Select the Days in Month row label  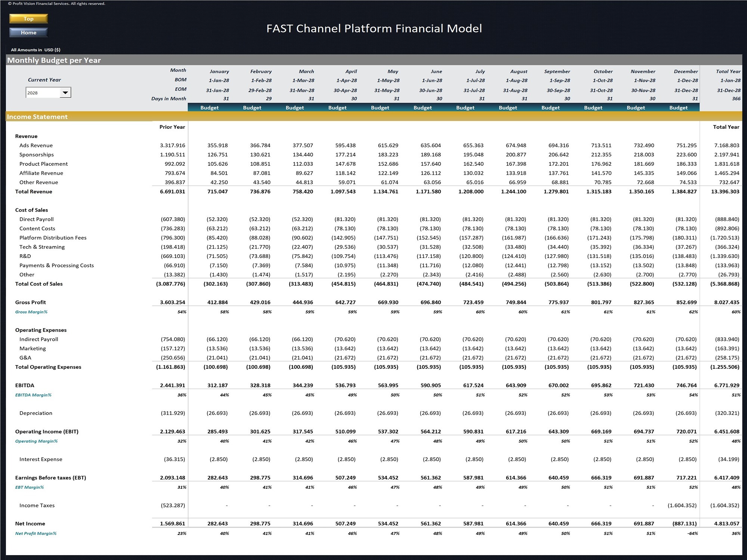click(169, 99)
